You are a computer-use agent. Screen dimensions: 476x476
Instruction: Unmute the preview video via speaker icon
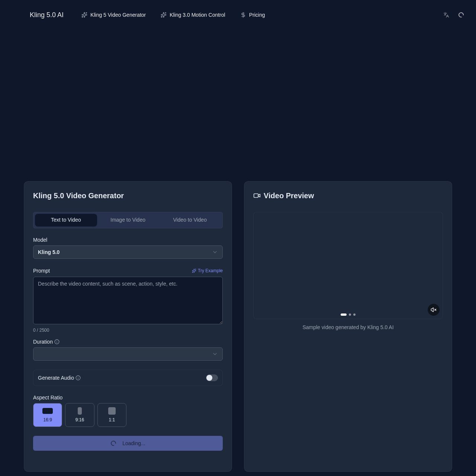click(x=433, y=310)
